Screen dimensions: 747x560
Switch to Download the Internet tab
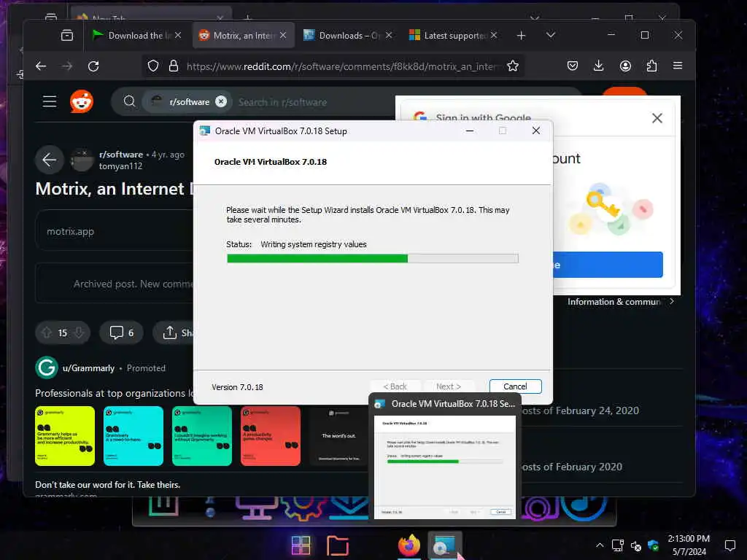(x=136, y=35)
